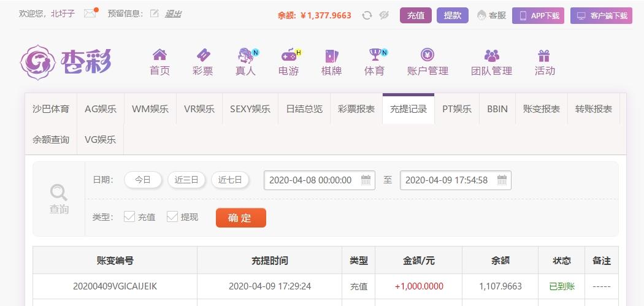Image resolution: width=644 pixels, height=306 pixels.
Task: Refresh the balance with the circular arrows icon
Action: click(367, 15)
